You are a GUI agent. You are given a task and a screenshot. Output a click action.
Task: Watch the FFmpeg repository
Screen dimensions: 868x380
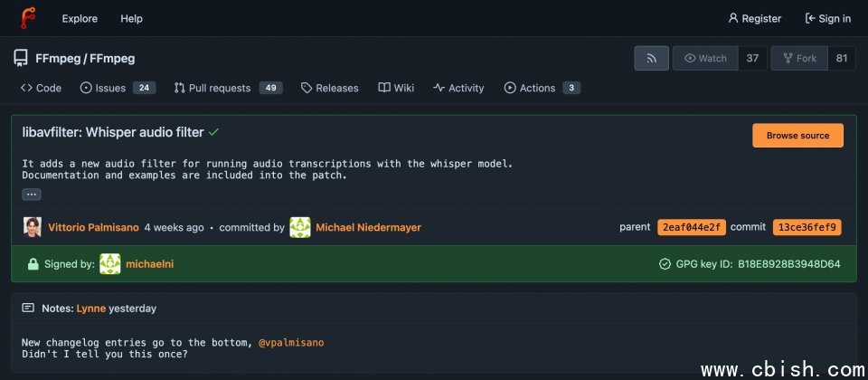pyautogui.click(x=705, y=58)
